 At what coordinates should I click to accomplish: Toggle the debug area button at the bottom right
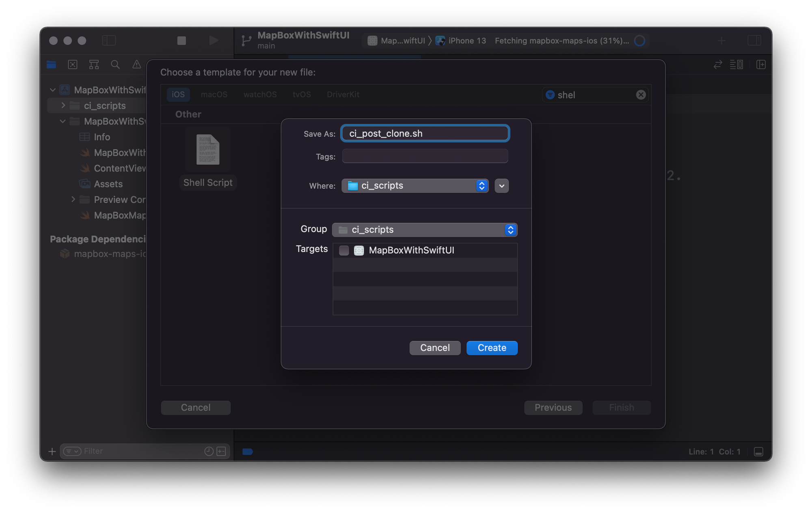758,452
